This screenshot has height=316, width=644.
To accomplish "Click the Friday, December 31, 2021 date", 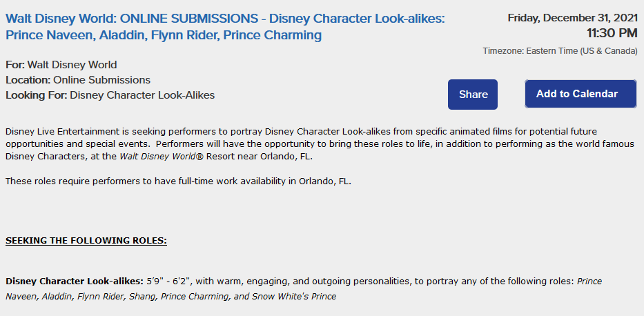I will pyautogui.click(x=572, y=18).
